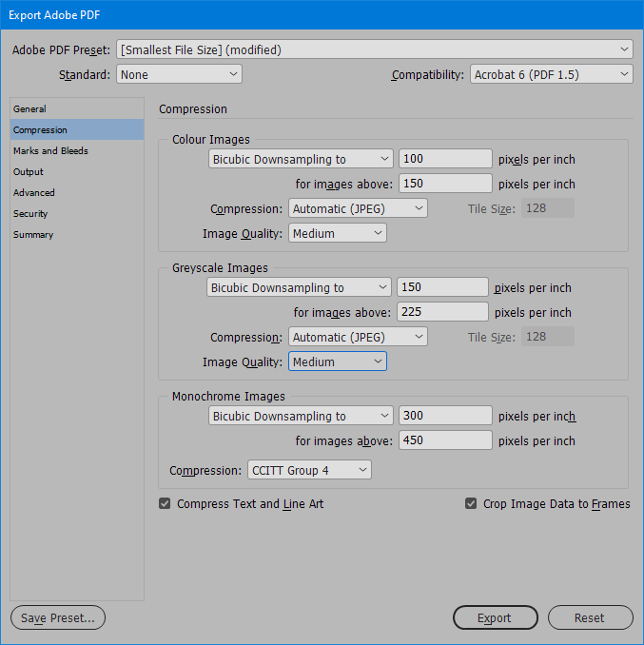The image size is (644, 645).
Task: Click the Reset button
Action: [590, 617]
